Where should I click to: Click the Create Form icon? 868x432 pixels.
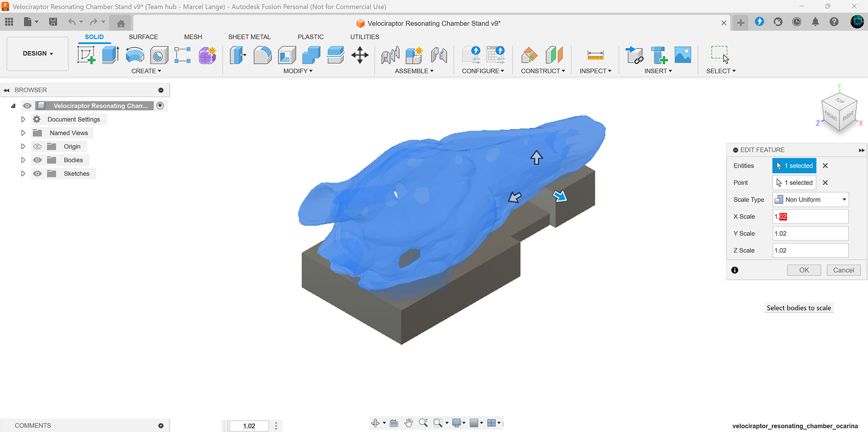tap(208, 55)
